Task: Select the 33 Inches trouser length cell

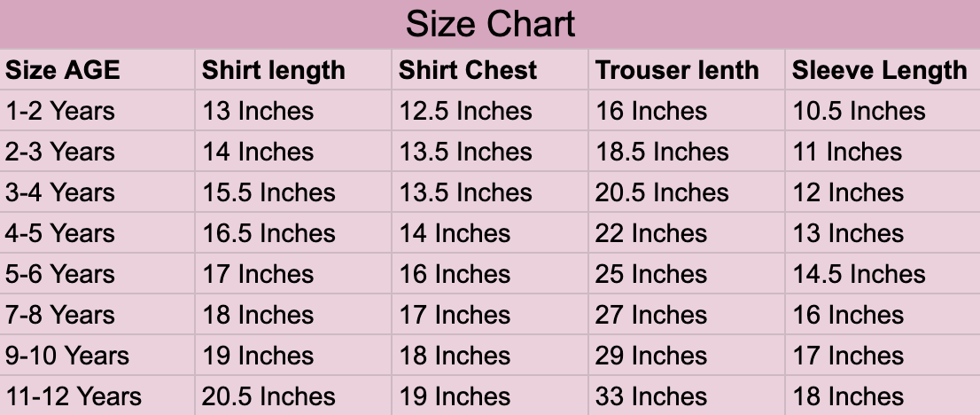Action: pyautogui.click(x=651, y=396)
